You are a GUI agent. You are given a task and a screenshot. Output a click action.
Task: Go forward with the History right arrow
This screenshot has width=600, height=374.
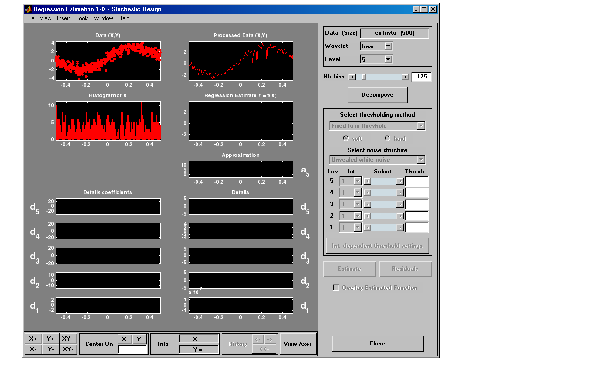click(x=269, y=339)
